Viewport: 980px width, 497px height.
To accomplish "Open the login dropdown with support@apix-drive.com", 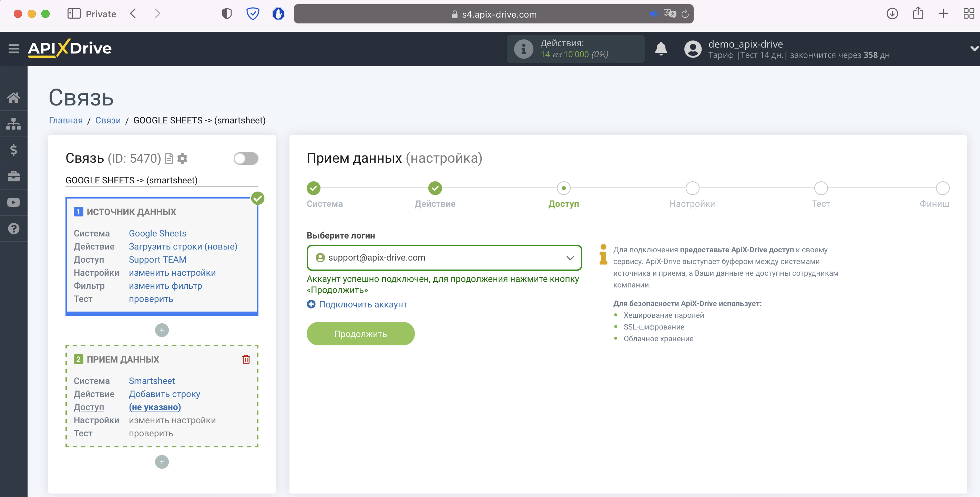I will (444, 257).
